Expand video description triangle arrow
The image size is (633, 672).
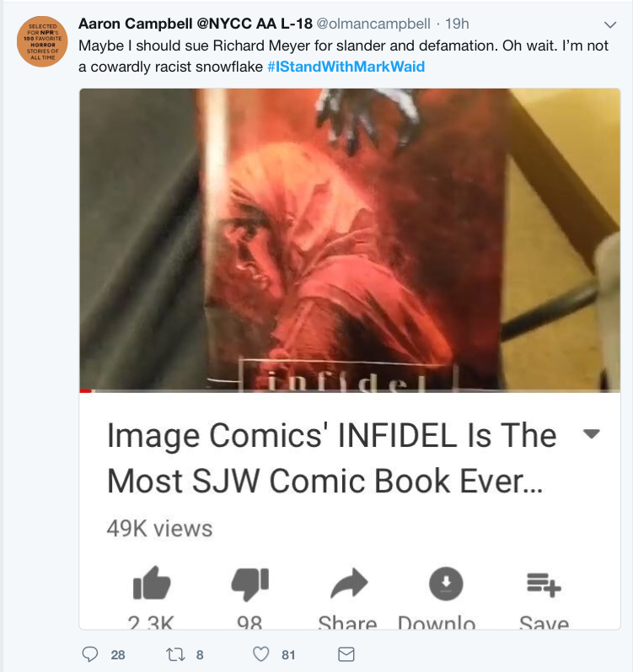[592, 433]
